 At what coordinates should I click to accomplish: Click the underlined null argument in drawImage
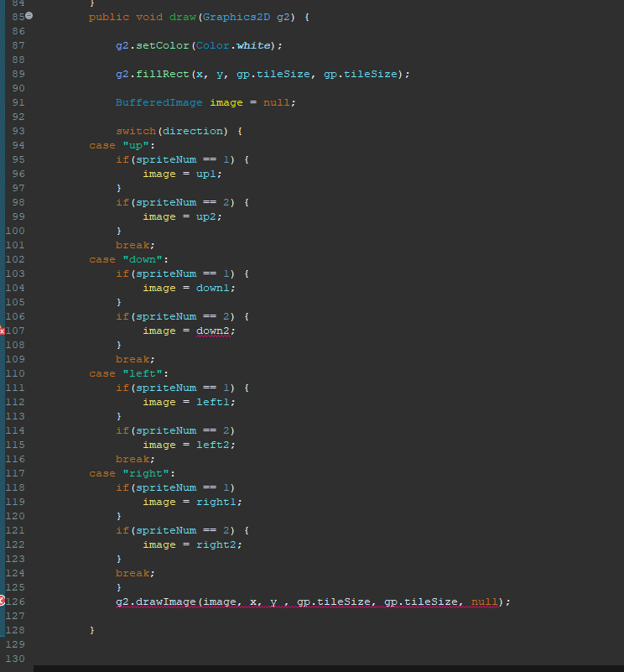pyautogui.click(x=484, y=602)
